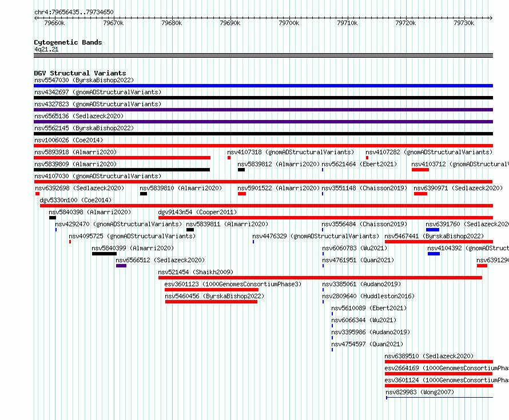
Task: Open nsv4107282 gnomAD variant label
Action: (429, 152)
